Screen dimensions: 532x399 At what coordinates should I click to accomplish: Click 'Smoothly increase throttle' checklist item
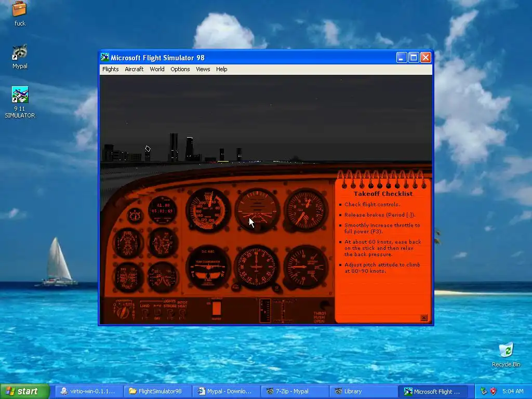coord(382,229)
